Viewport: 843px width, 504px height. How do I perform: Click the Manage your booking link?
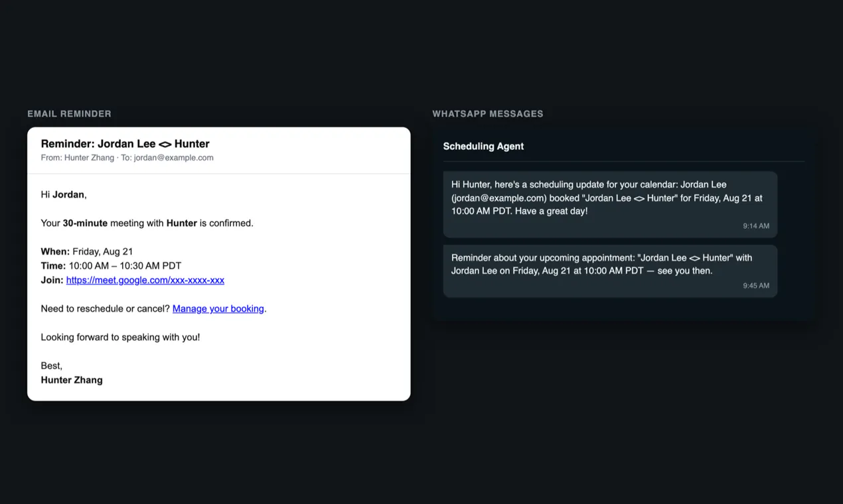click(218, 308)
